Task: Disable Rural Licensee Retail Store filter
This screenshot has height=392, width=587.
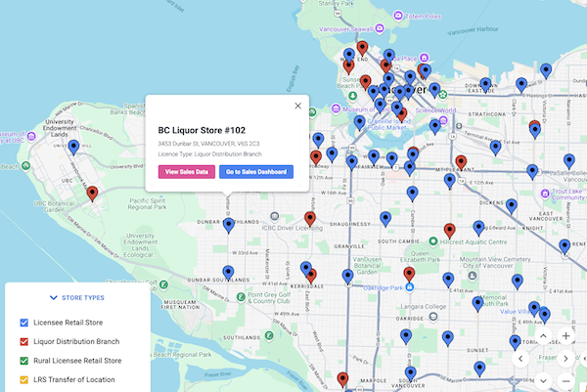Action: 24,360
